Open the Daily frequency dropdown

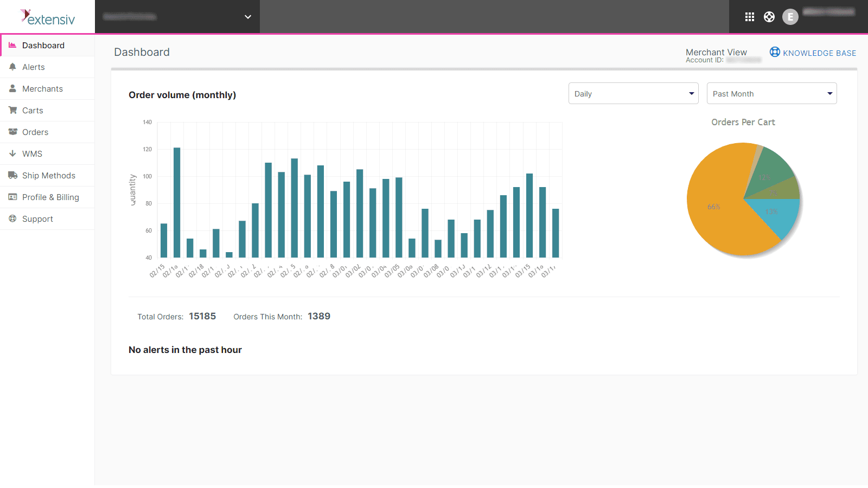click(633, 93)
